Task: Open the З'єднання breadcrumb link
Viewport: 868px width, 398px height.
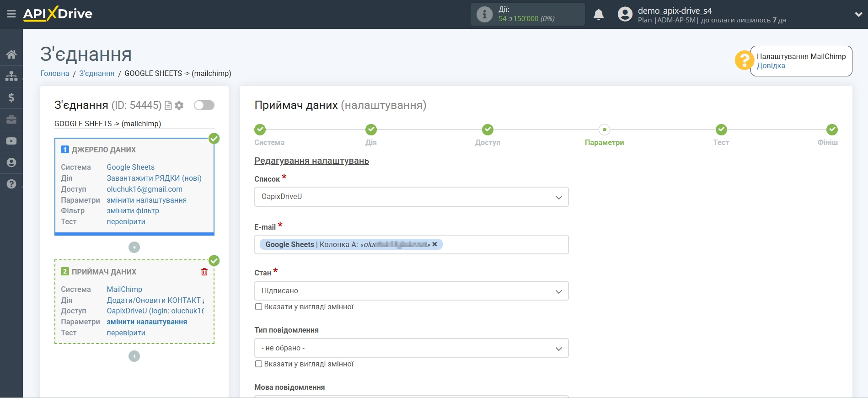Action: [x=96, y=73]
